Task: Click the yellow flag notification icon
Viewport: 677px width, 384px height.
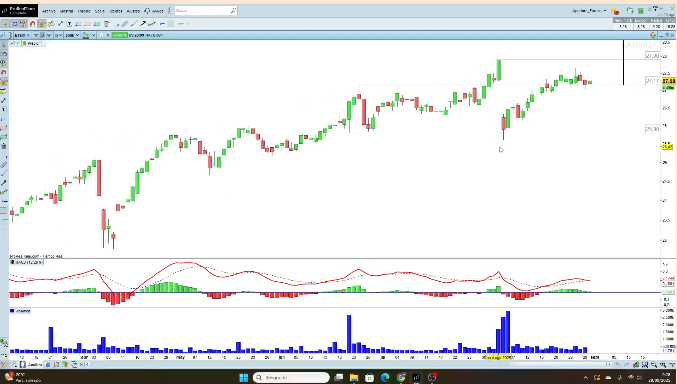Action: [615, 11]
